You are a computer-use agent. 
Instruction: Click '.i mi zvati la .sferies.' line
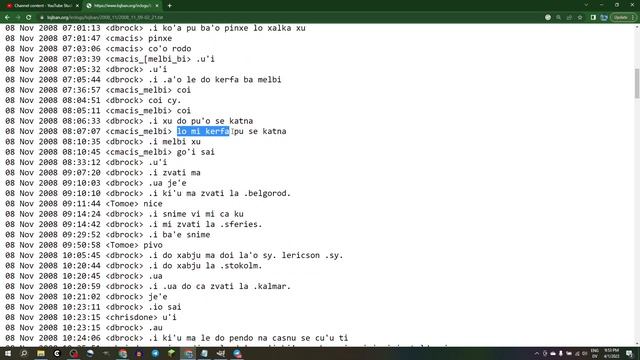pyautogui.click(x=205, y=224)
